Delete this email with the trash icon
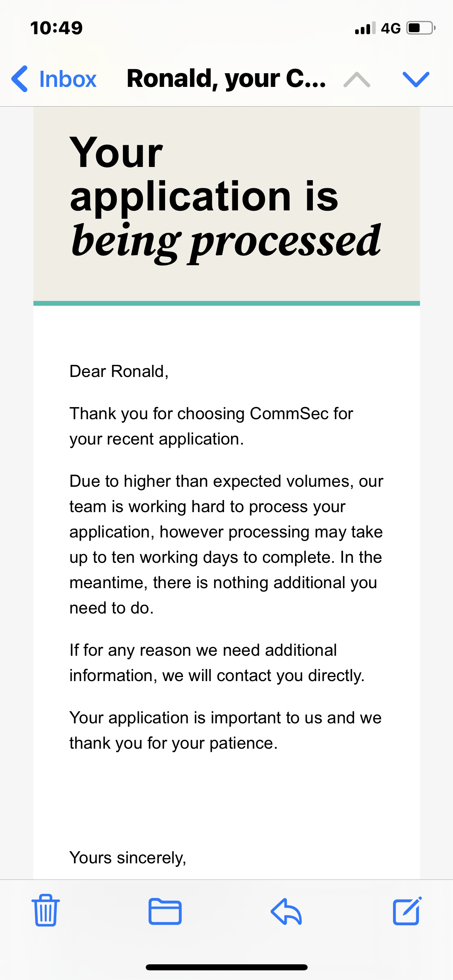Viewport: 453px width, 980px height. (x=46, y=910)
